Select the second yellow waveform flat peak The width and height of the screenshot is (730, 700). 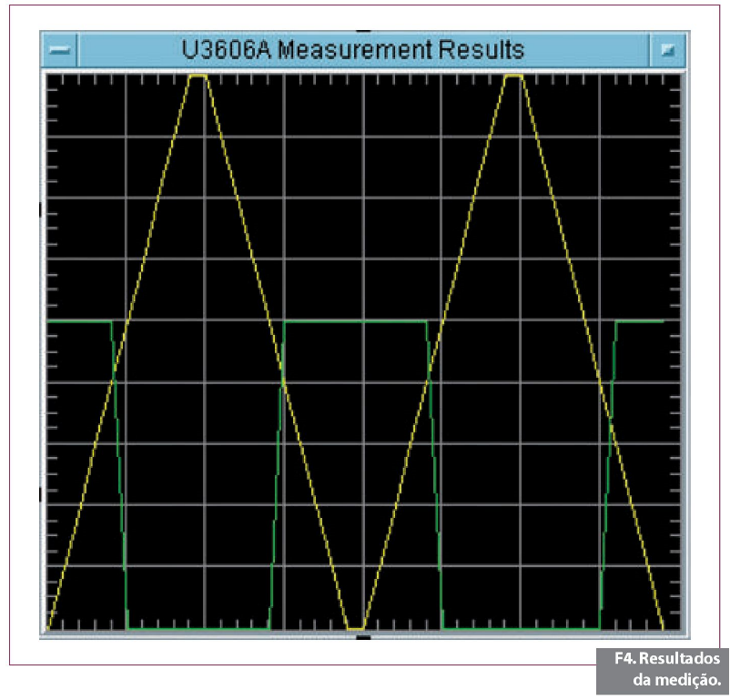pos(514,76)
